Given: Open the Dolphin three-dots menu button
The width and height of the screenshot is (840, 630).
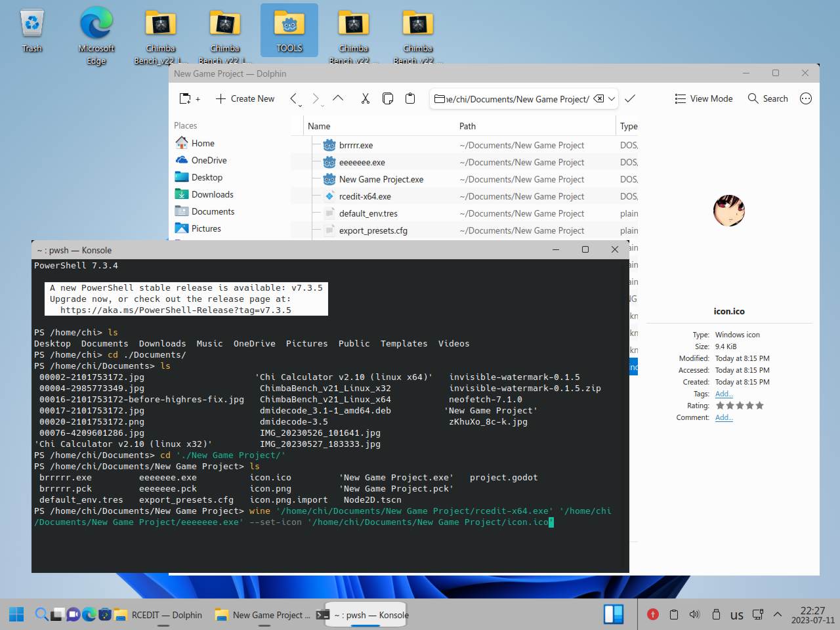Looking at the screenshot, I should click(806, 98).
